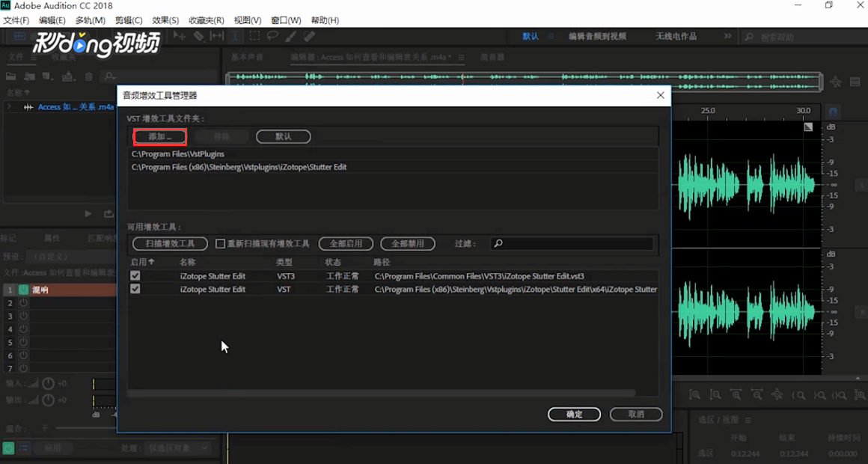Switch to 编辑音频到视频 workspace
The width and height of the screenshot is (868, 464).
click(597, 36)
